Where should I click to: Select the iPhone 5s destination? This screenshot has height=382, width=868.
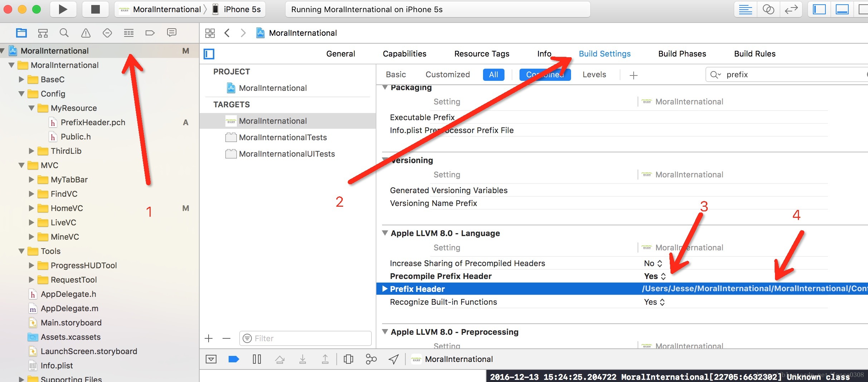[237, 9]
